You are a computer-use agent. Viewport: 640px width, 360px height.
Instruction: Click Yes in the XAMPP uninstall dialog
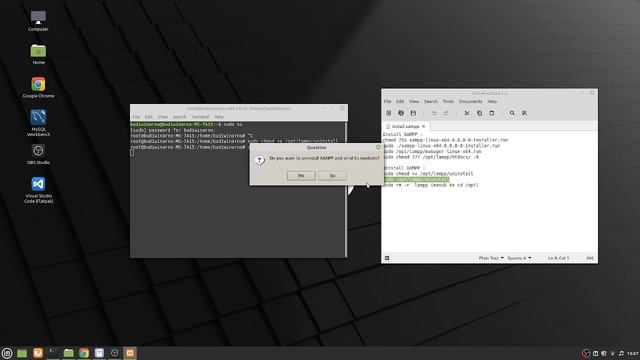(x=301, y=176)
